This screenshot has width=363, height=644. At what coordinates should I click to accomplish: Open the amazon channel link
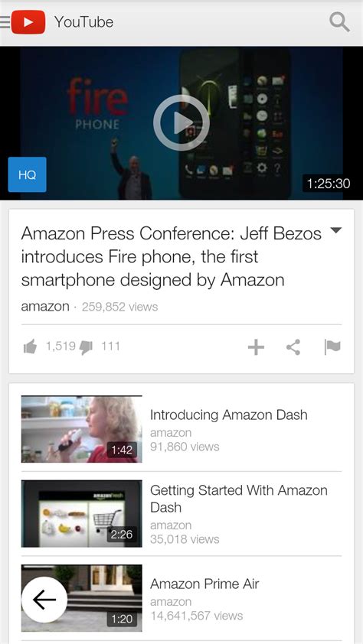45,307
